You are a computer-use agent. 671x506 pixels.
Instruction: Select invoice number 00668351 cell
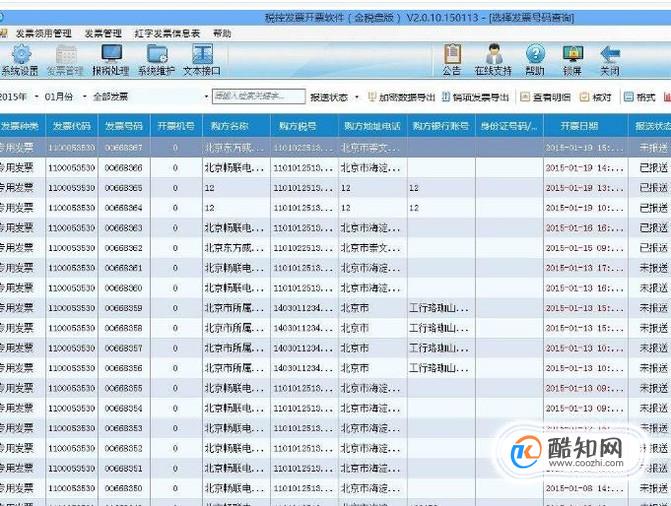point(124,468)
